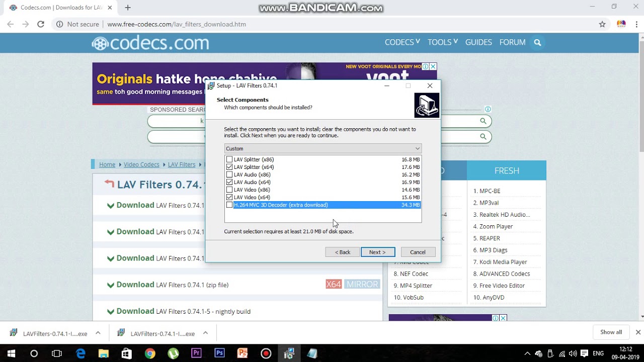Check LAV Video (x86) component

pyautogui.click(x=229, y=190)
